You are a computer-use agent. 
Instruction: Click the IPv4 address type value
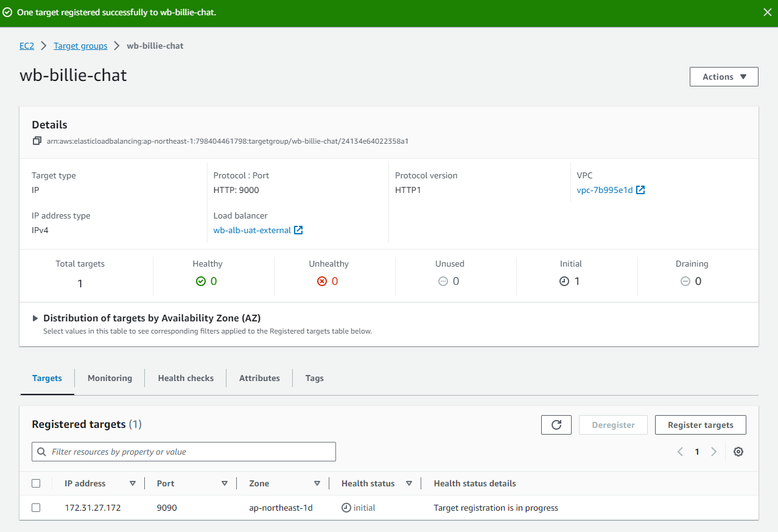point(40,230)
